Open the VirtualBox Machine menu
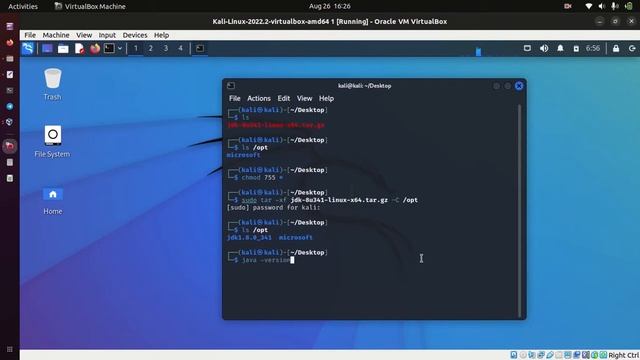 [x=56, y=35]
